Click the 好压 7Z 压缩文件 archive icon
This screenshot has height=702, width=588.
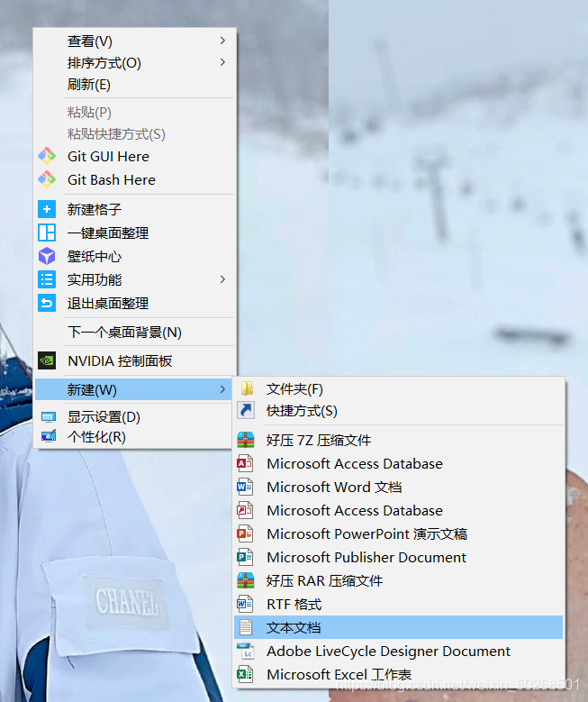[246, 440]
